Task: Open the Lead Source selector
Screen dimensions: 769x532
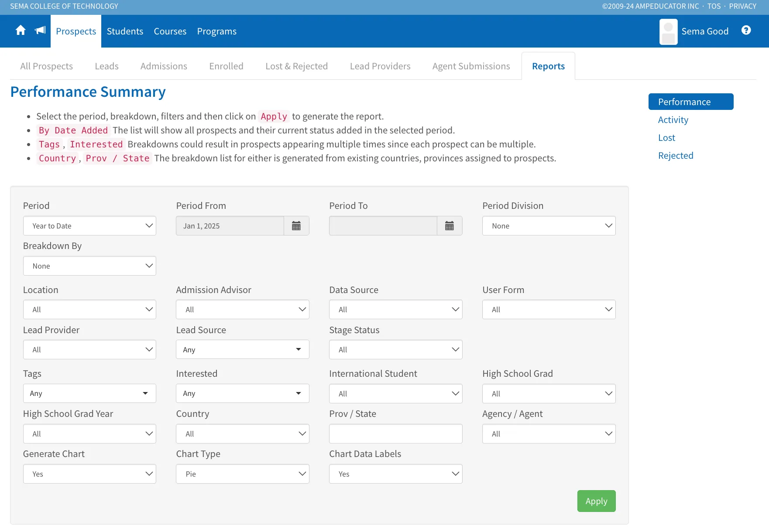Action: coord(243,350)
